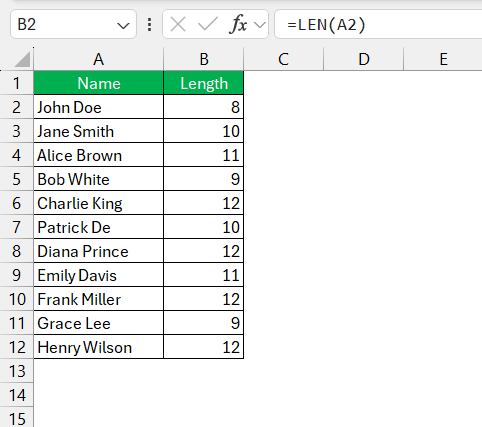
Task: Select row 2 header
Action: click(x=17, y=107)
